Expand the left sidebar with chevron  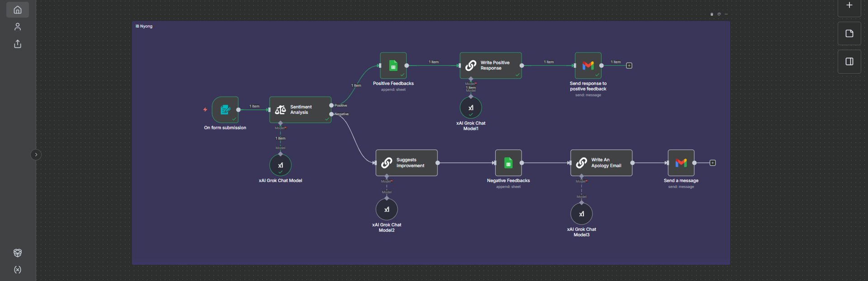[36, 155]
